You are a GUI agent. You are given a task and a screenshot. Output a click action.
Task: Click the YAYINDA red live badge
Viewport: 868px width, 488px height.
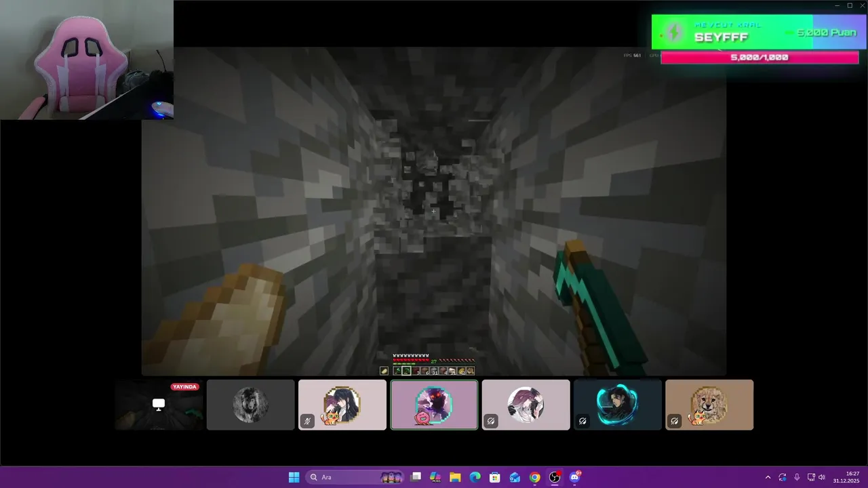(x=184, y=387)
